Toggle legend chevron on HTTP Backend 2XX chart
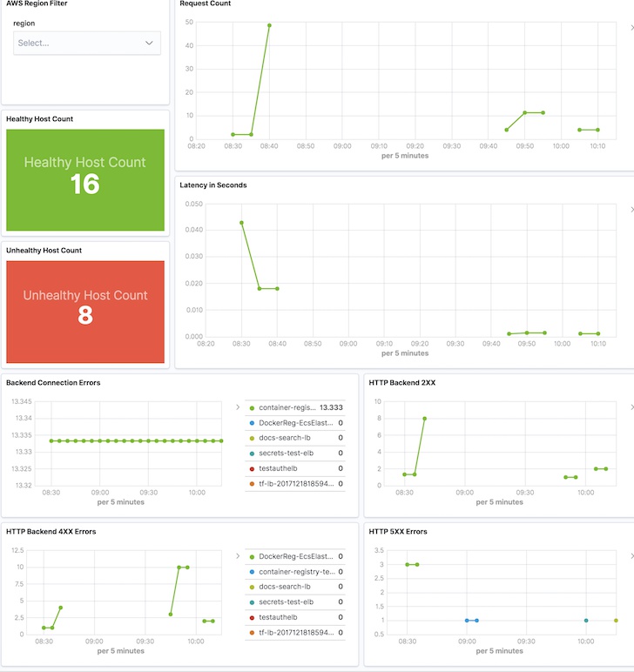Screen dimensions: 634x672 pos(631,407)
